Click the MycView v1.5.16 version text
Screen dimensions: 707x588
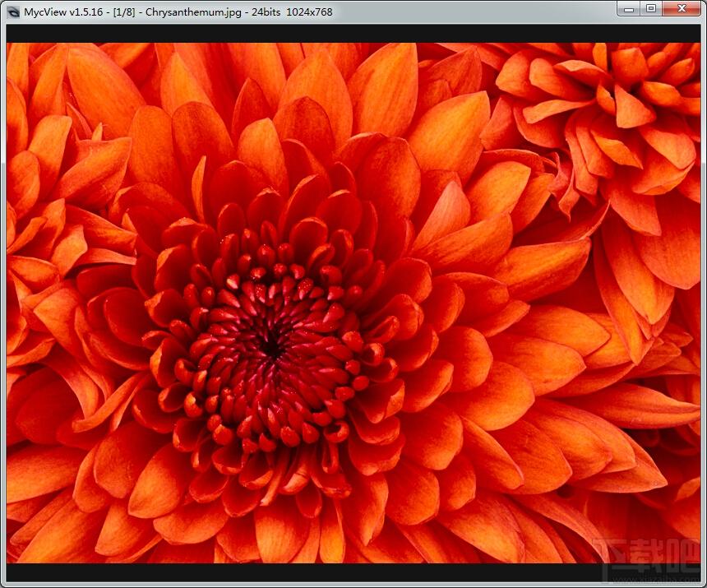point(63,12)
